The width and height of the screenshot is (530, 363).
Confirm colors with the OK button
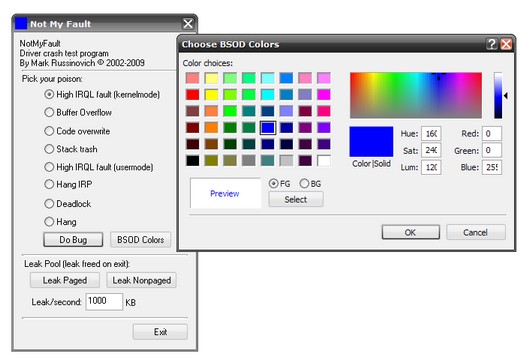pyautogui.click(x=411, y=232)
